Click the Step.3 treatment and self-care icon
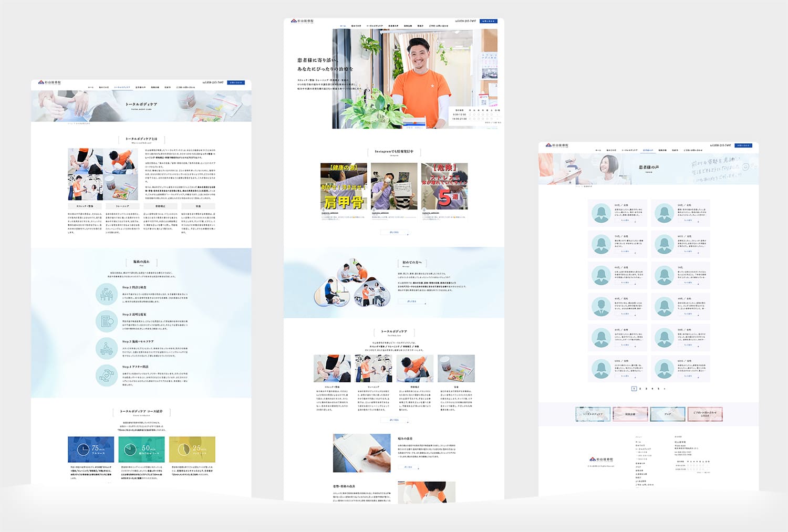Viewport: 788px width, 532px height. pos(107,348)
